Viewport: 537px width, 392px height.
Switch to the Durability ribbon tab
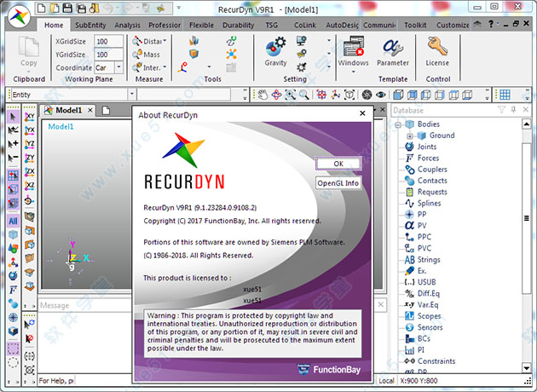tap(239, 25)
